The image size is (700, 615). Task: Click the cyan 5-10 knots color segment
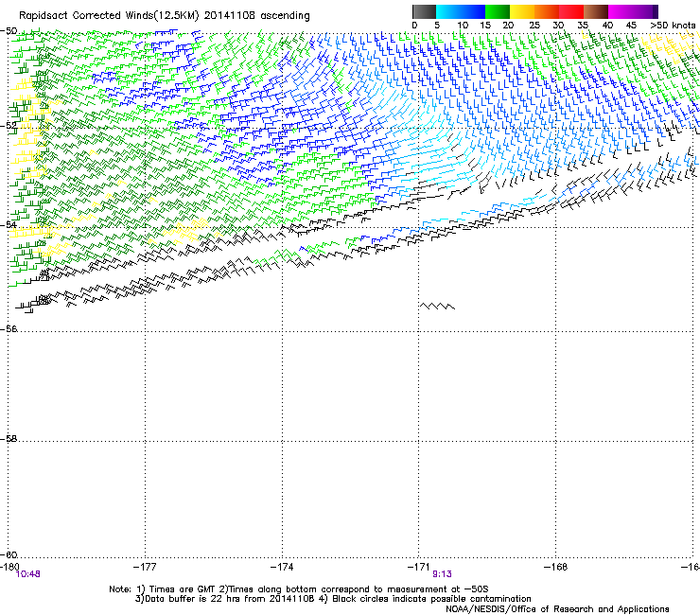448,11
